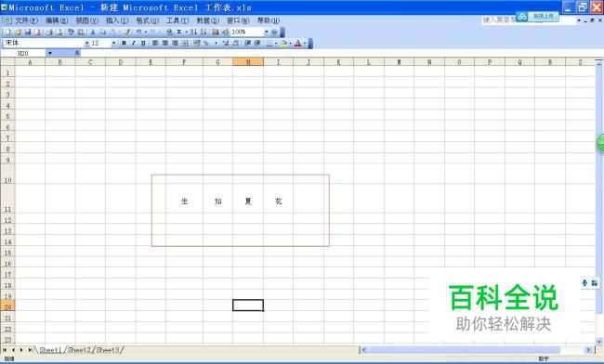Screen dimensions: 604x364
Task: Click Merge and Center icon
Action: [x=185, y=43]
